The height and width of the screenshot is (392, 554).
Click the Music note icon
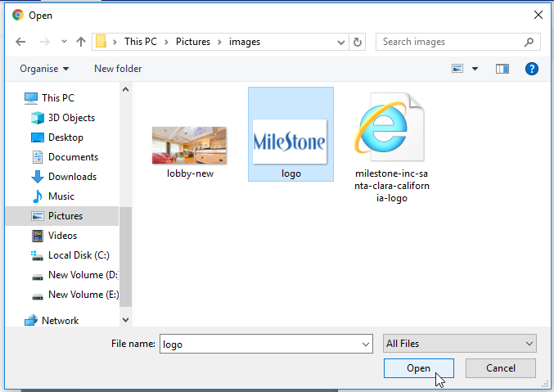tap(37, 196)
